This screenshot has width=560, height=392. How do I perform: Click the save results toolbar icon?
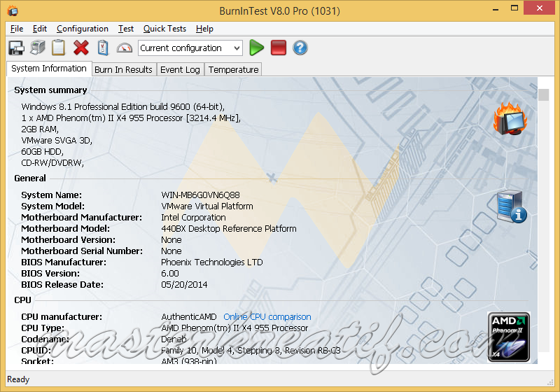16,48
